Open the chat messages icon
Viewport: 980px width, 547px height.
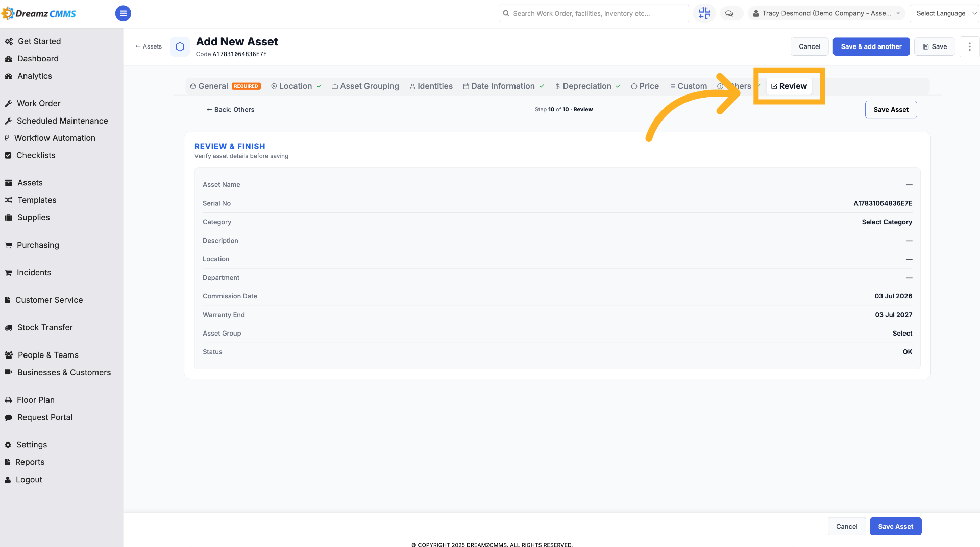729,13
